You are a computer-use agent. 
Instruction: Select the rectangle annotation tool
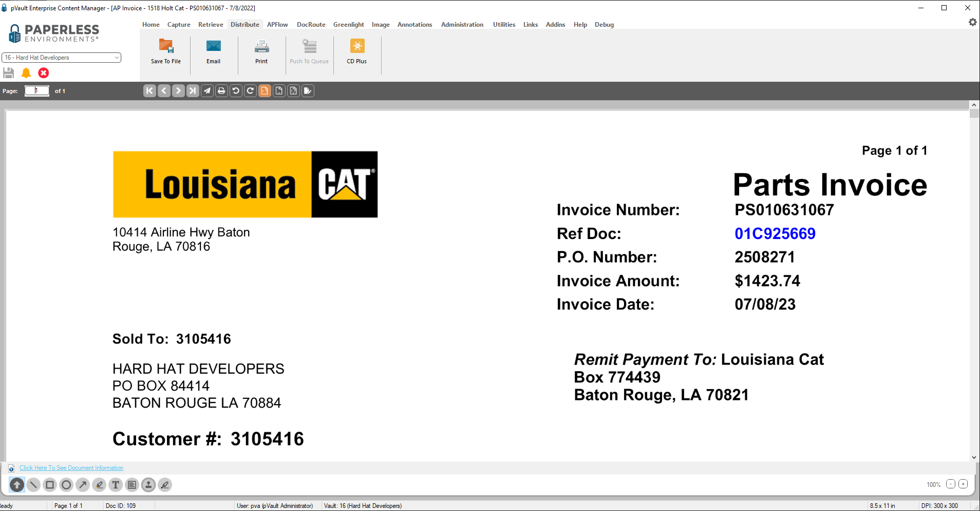pos(50,485)
